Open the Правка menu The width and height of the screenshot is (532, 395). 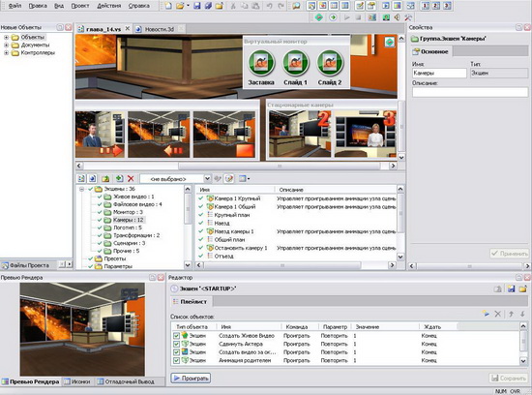38,6
